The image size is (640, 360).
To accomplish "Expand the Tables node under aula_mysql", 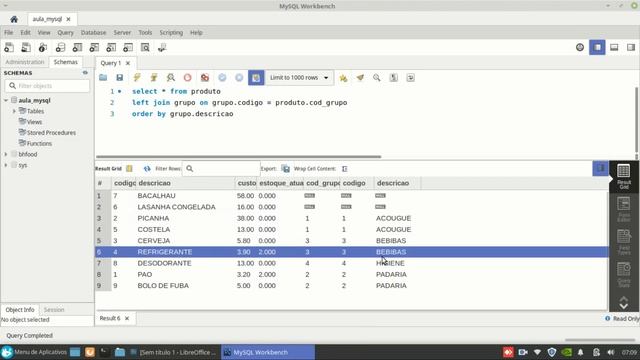I will pos(14,111).
